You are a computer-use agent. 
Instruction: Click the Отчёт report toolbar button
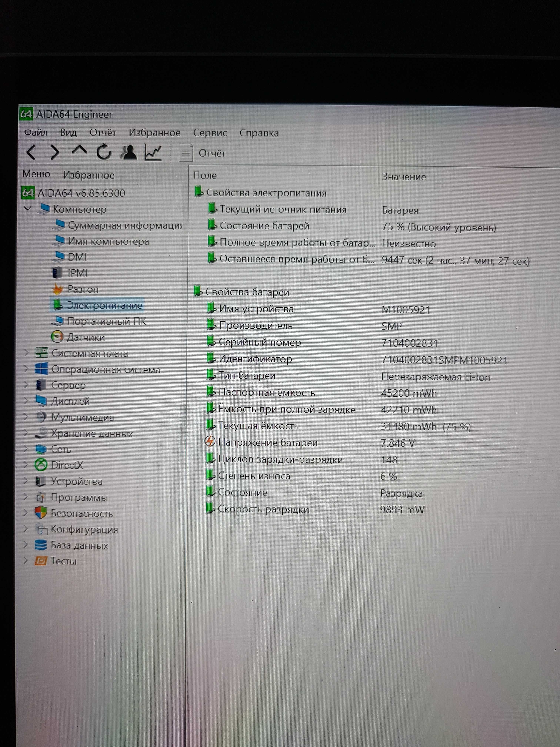pyautogui.click(x=202, y=153)
